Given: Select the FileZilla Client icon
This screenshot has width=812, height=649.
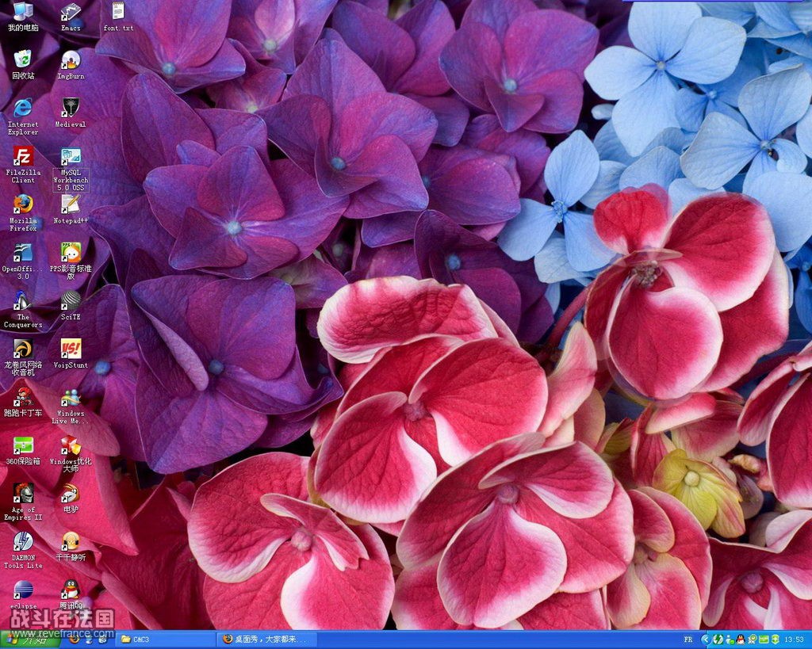Looking at the screenshot, I should (x=23, y=165).
